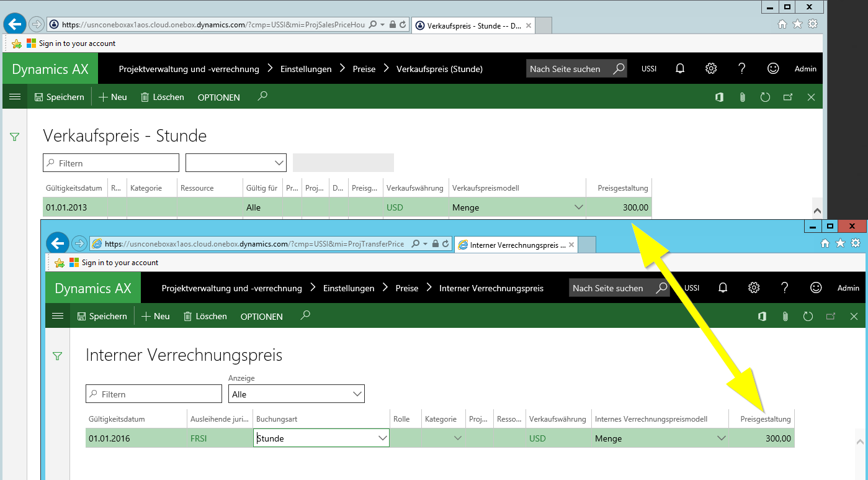Open the Buchungsart dropdown showing Stunde
This screenshot has width=868, height=480.
pyautogui.click(x=381, y=438)
